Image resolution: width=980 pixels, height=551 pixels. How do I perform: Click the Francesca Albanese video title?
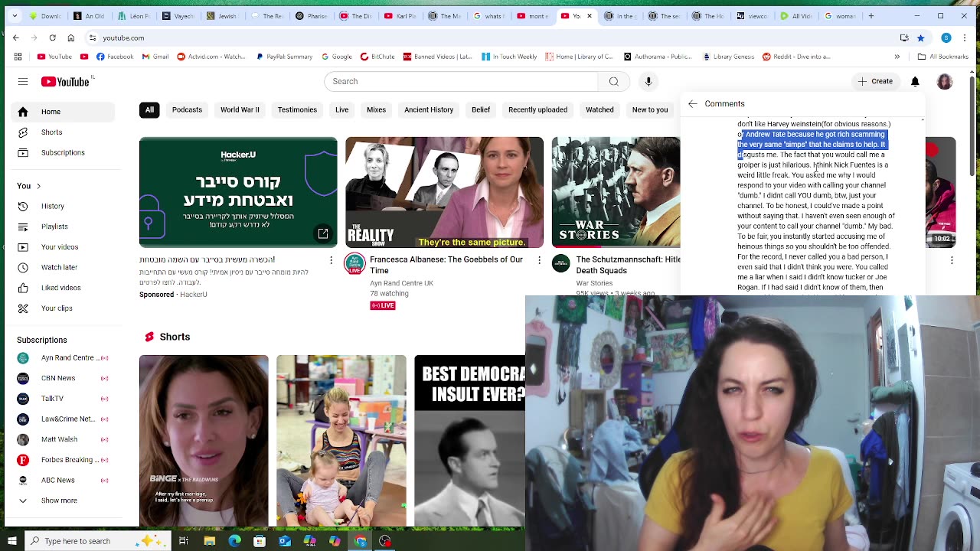[446, 265]
